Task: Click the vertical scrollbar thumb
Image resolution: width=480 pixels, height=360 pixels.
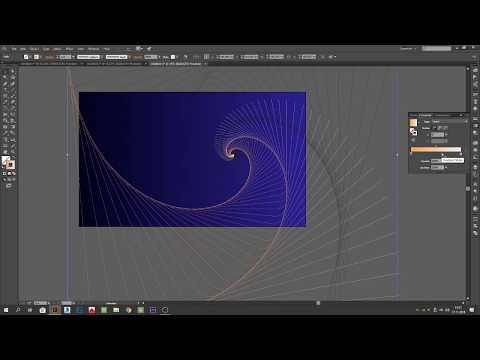Action: tap(468, 189)
